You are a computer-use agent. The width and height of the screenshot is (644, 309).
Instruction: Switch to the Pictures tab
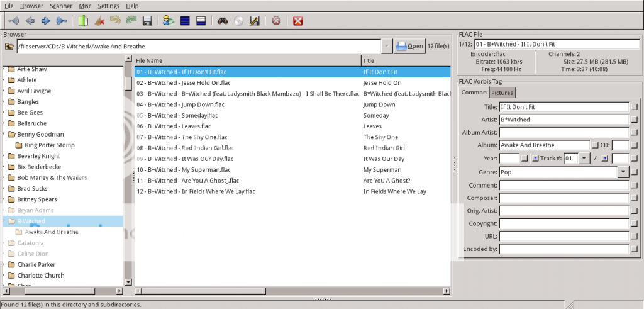502,93
